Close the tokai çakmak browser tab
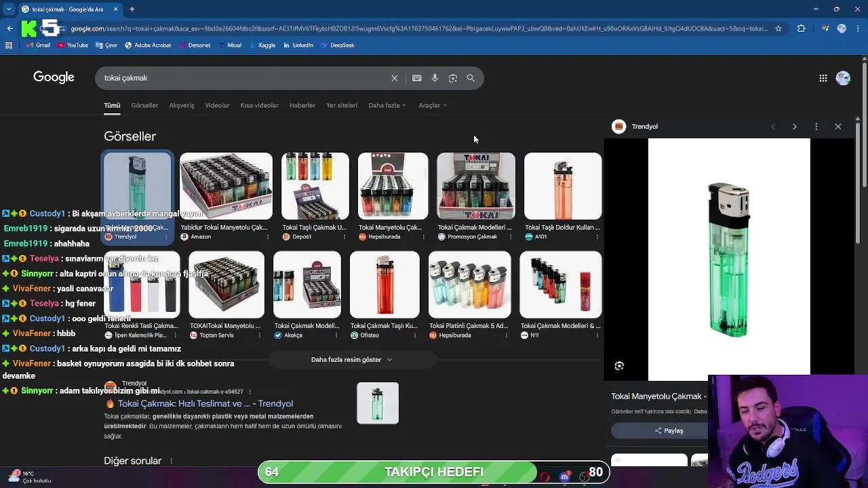The width and height of the screenshot is (868, 488). pos(115,9)
